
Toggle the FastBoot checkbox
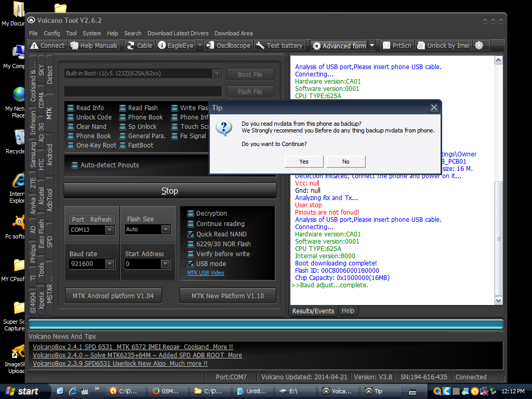[x=123, y=145]
